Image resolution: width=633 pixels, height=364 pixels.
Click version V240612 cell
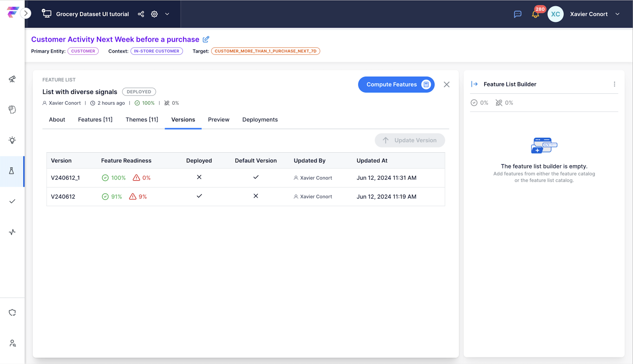63,197
